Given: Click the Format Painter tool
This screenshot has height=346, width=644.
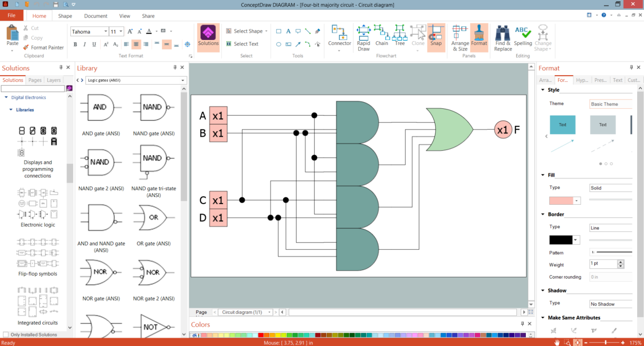Looking at the screenshot, I should (x=43, y=48).
